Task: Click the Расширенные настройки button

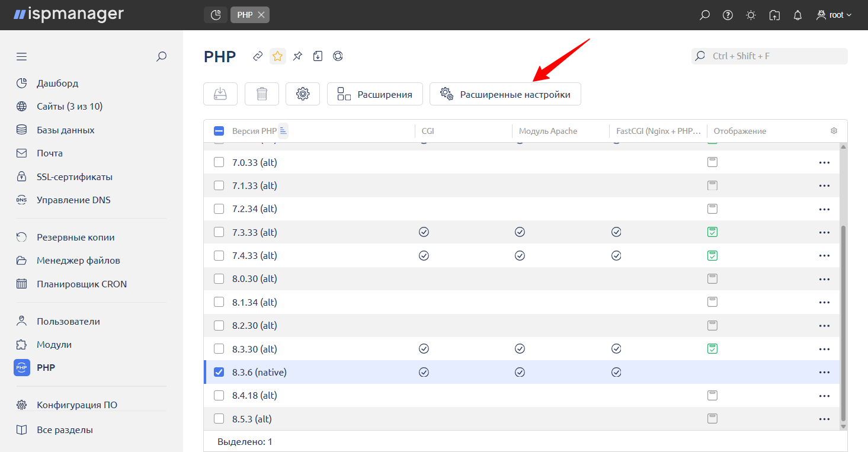Action: pos(505,94)
